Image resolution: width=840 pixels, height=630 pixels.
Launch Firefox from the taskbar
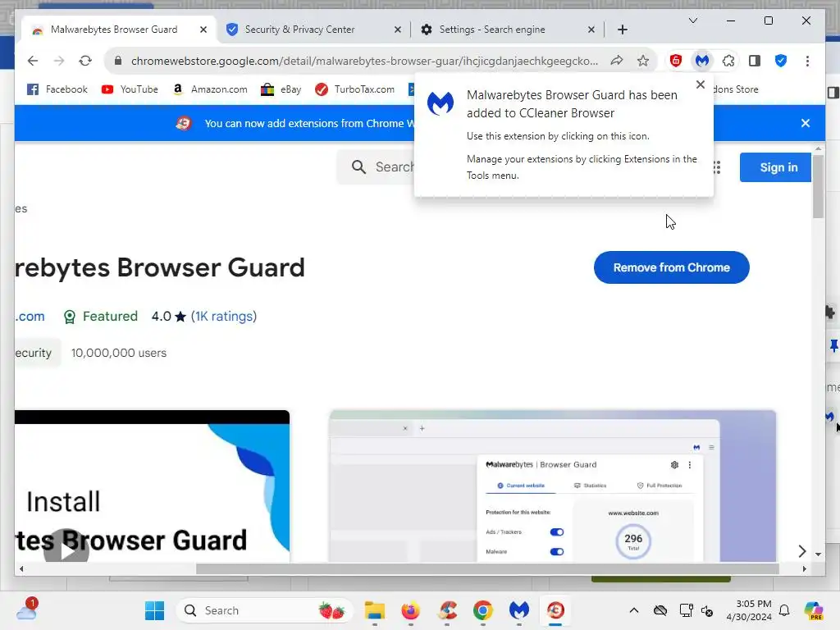(x=410, y=610)
